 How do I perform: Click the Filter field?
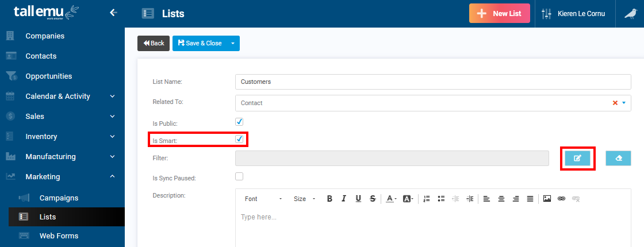(x=392, y=159)
